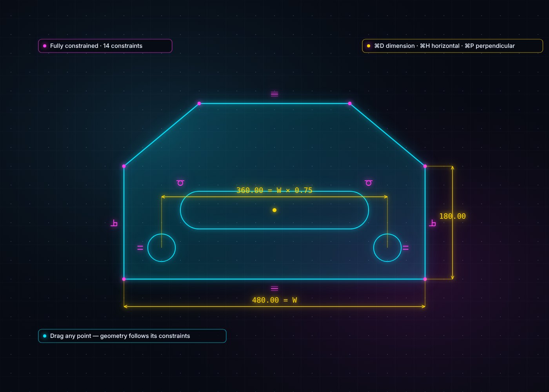Click the 180.00 height dimension value
Screen dimensions: 549x392
coord(453,216)
